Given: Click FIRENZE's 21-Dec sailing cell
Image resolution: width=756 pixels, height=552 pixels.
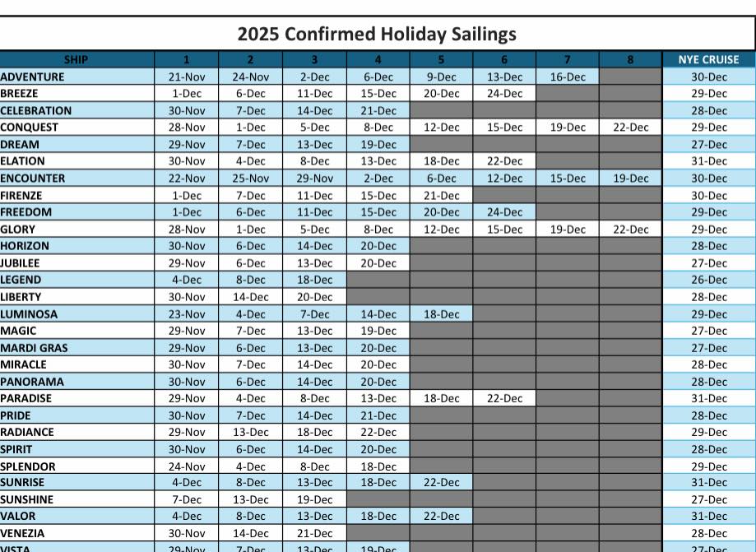Looking at the screenshot, I should click(441, 196).
